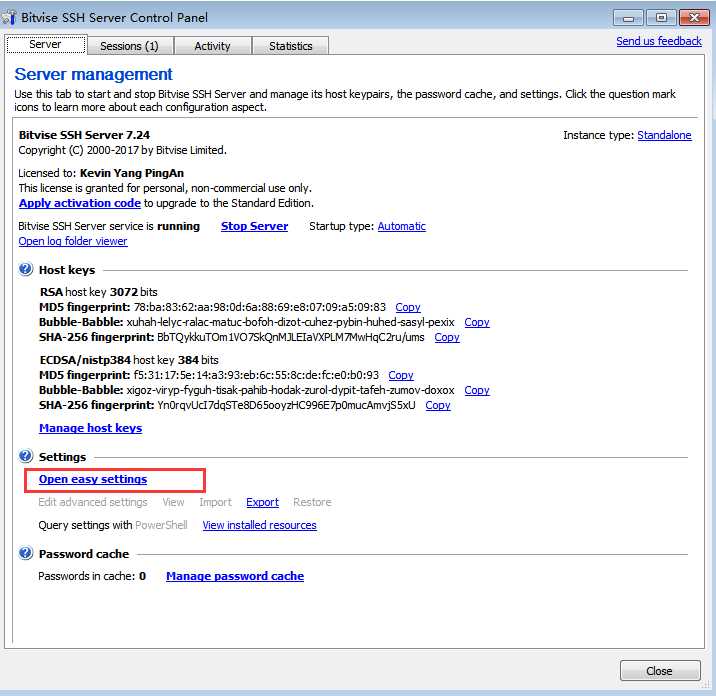716x696 pixels.
Task: Change startup type via Automatic link
Action: (x=401, y=226)
